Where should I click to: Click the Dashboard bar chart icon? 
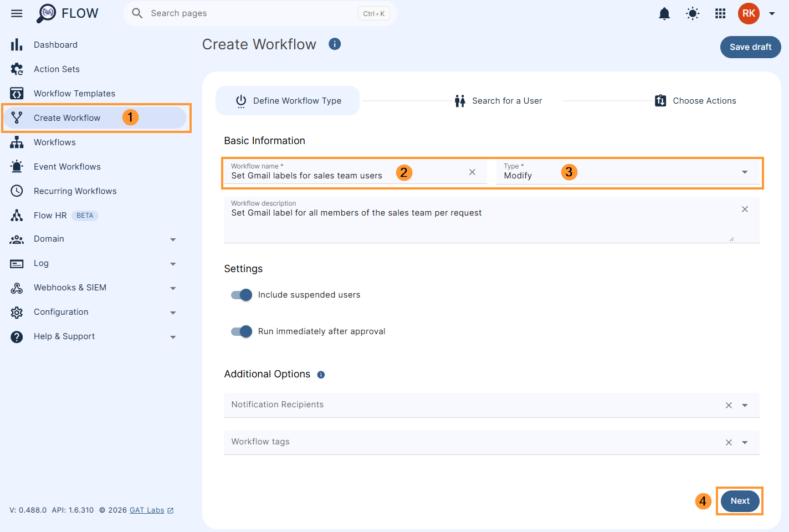point(17,45)
